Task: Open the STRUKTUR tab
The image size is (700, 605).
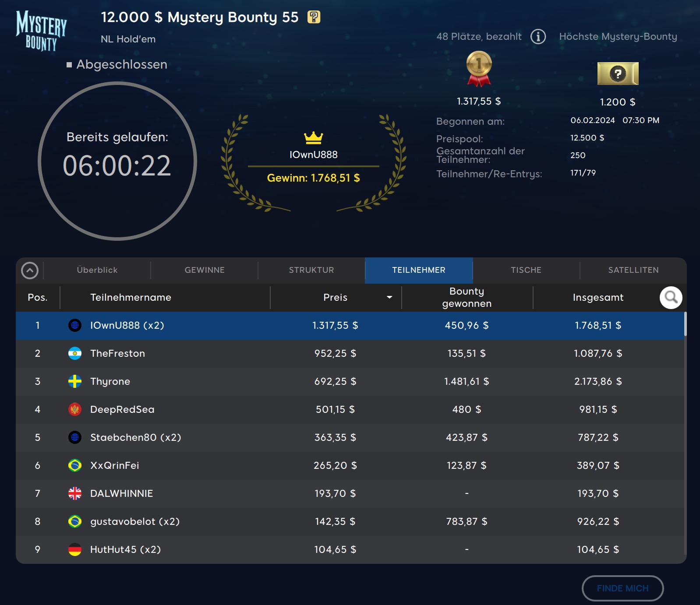Action: coord(311,270)
